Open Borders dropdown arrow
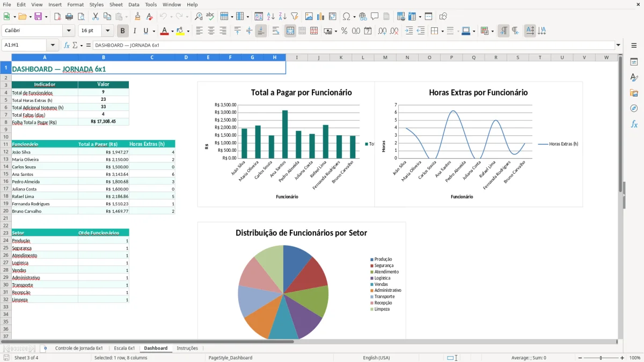This screenshot has height=362, width=644. 442,31
